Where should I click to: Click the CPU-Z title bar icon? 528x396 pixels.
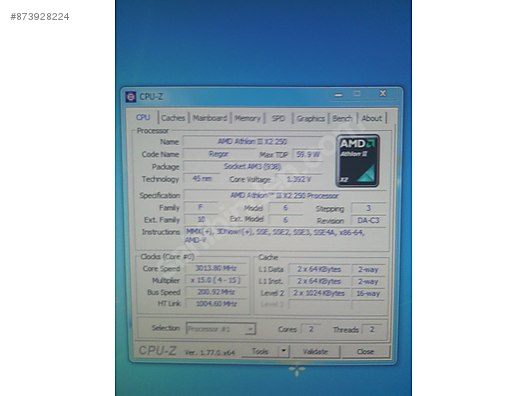point(131,97)
